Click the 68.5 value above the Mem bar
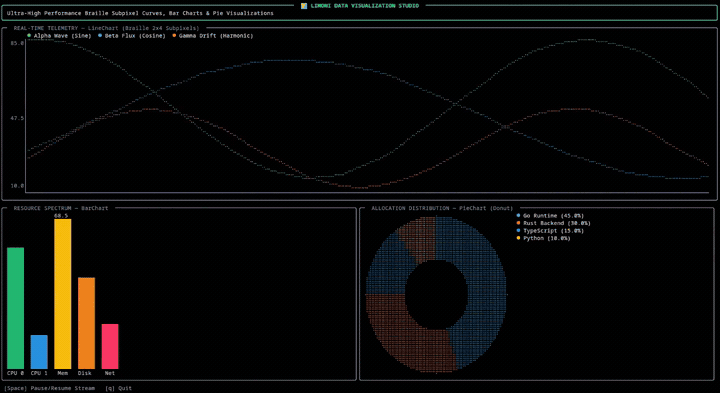This screenshot has width=720, height=393. click(61, 215)
